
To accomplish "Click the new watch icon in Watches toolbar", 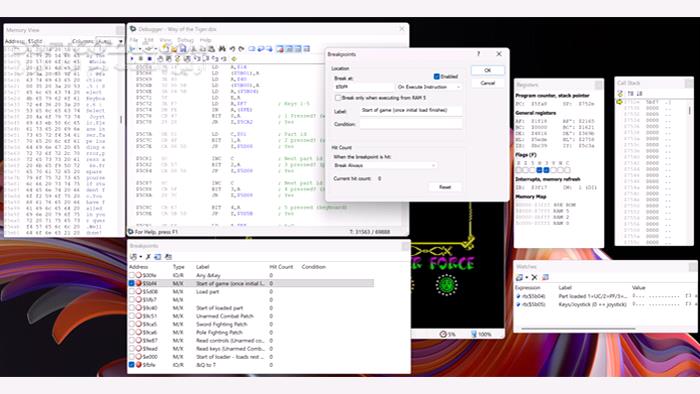I will click(520, 278).
